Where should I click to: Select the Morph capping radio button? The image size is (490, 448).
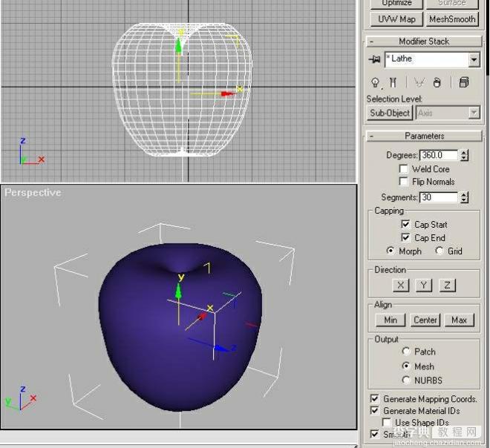coord(391,251)
